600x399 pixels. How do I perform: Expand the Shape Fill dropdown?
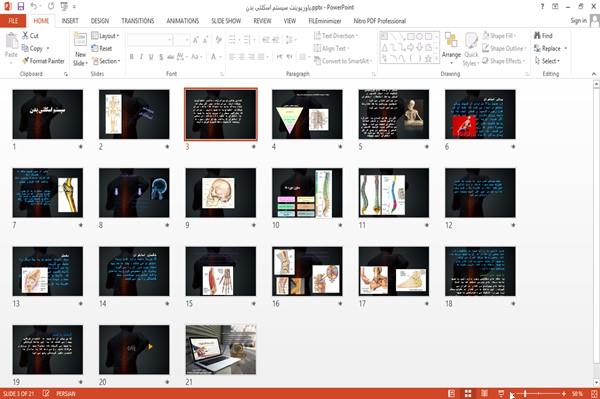tap(499, 36)
